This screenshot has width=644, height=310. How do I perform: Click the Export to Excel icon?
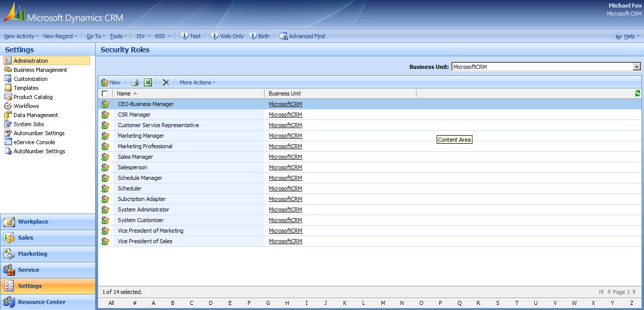pos(148,82)
